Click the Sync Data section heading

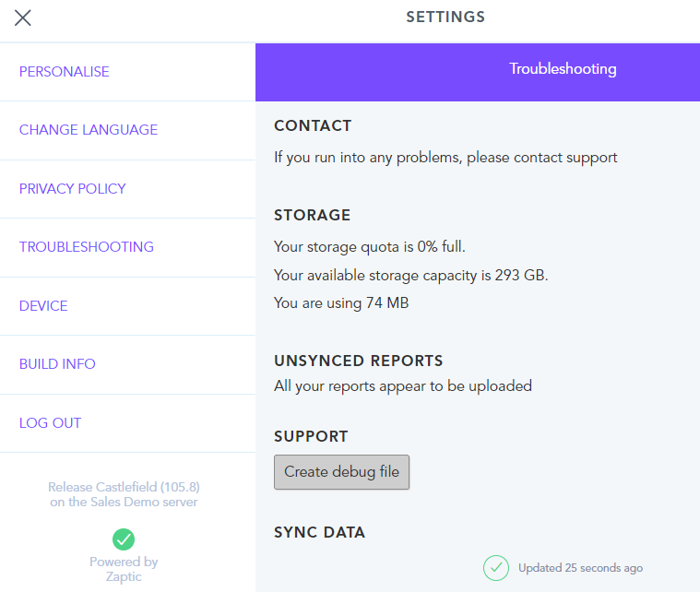click(x=319, y=532)
